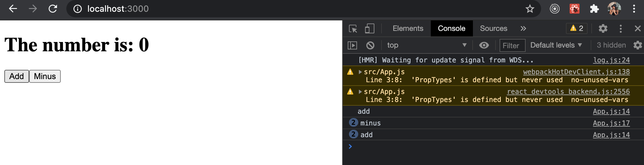
Task: Open the JavaScript context dropdown labeled top
Action: 427,45
